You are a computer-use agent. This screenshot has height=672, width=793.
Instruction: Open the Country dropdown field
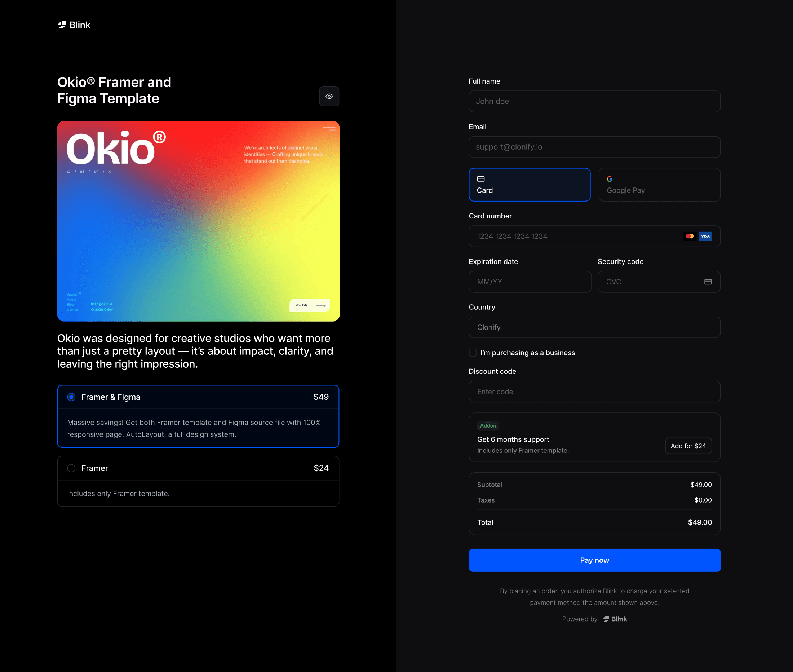(x=594, y=328)
